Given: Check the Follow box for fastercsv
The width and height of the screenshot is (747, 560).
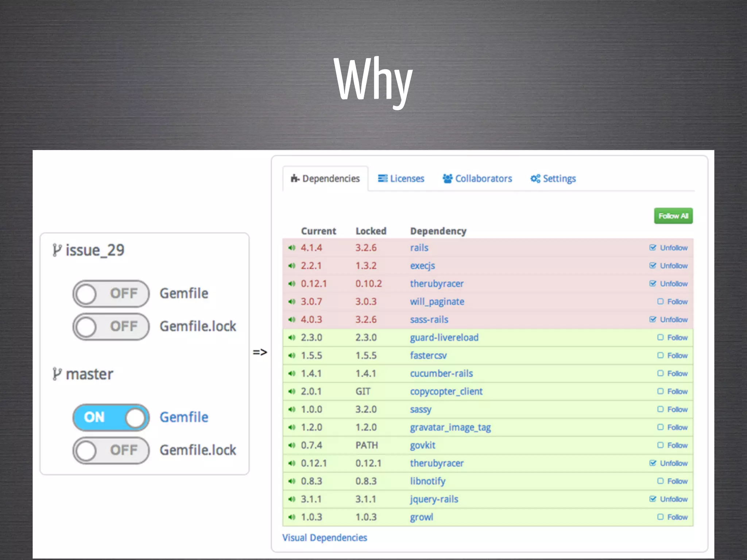Looking at the screenshot, I should point(660,355).
